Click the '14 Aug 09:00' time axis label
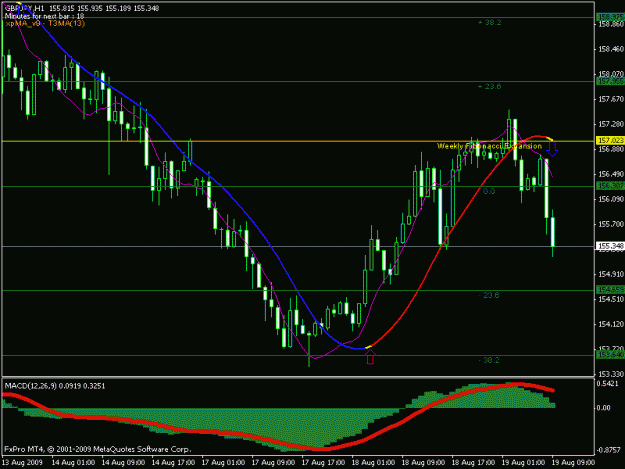The width and height of the screenshot is (625, 469). point(123,463)
